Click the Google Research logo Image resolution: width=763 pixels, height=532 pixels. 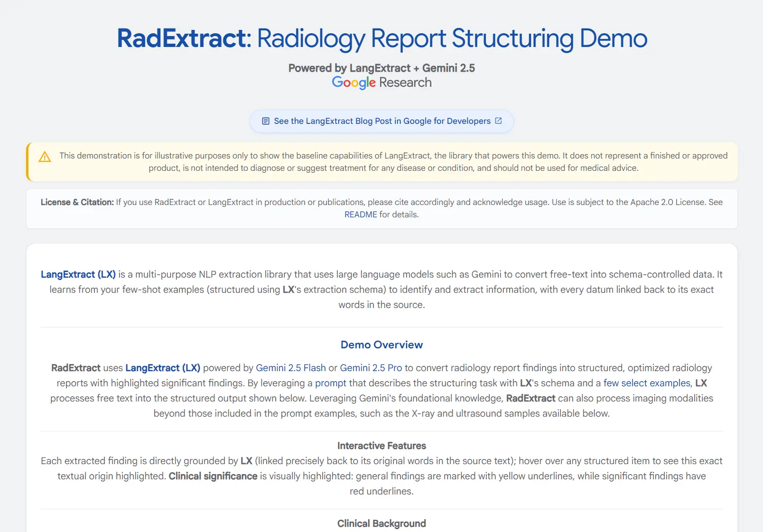click(381, 82)
